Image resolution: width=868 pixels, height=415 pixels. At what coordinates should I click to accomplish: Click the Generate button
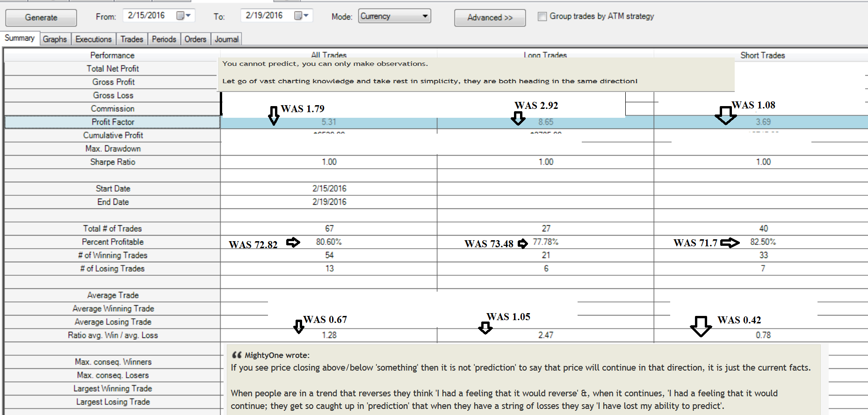point(41,18)
